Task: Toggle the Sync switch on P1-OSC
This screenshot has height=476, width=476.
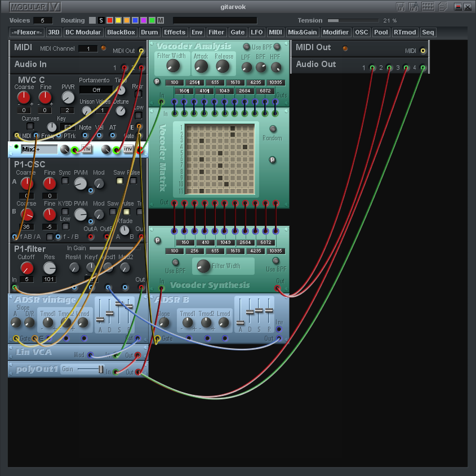Action: [x=65, y=181]
